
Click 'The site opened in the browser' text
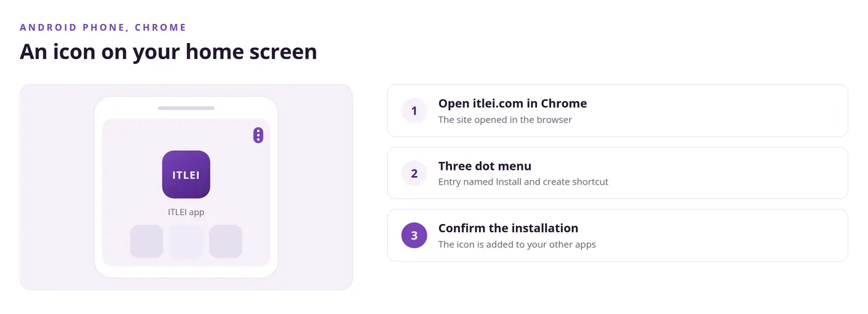[x=505, y=120]
